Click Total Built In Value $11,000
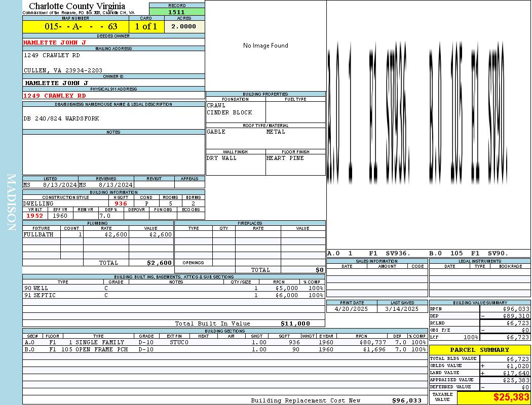The width and height of the screenshot is (532, 405). click(295, 323)
